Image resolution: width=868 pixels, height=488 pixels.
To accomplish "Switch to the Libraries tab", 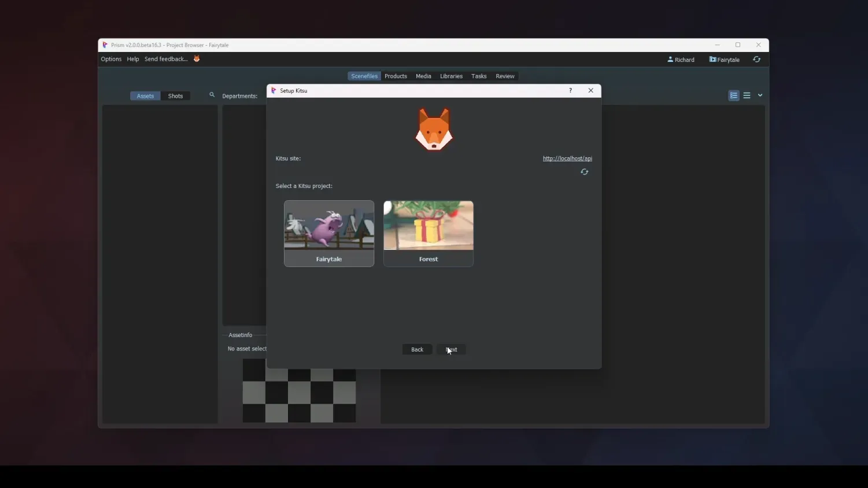I will coord(451,76).
